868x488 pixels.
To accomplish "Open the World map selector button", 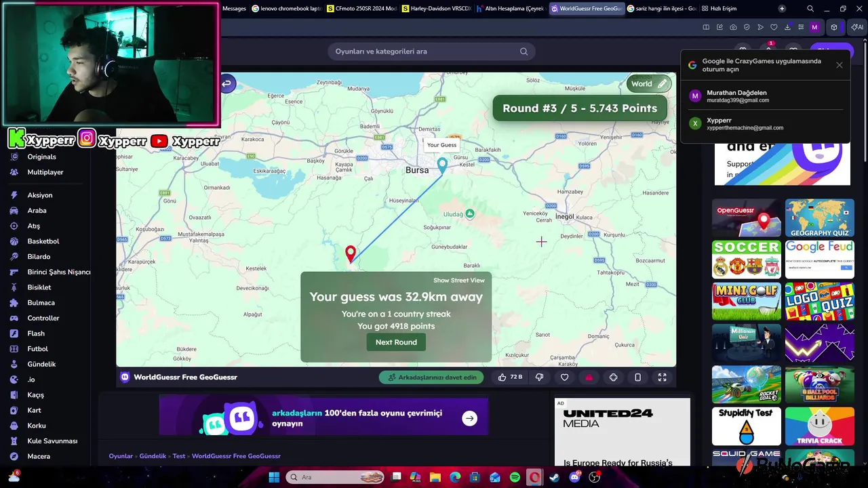I will (650, 84).
